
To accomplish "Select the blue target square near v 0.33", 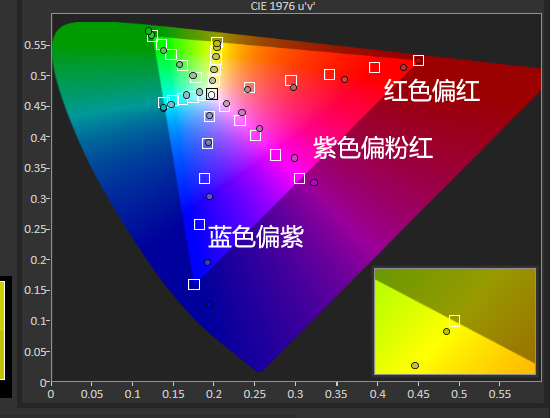I will (205, 178).
